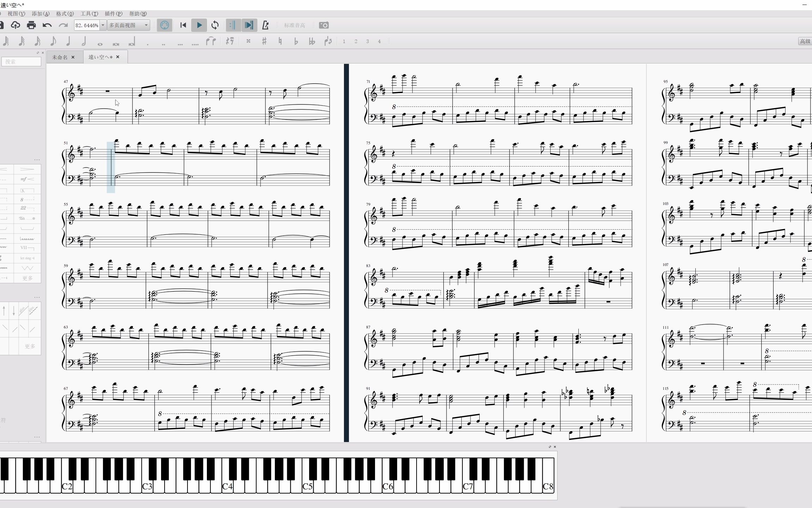The image size is (812, 508).
Task: Open the 高级 workspace dropdown
Action: click(x=805, y=41)
